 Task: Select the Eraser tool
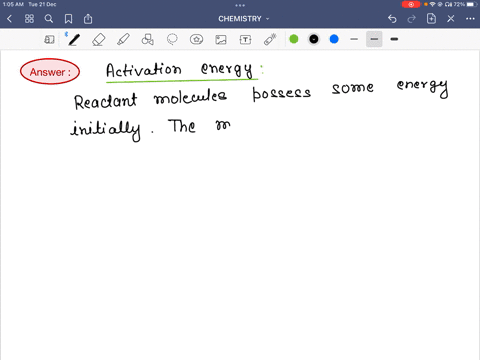[x=99, y=40]
